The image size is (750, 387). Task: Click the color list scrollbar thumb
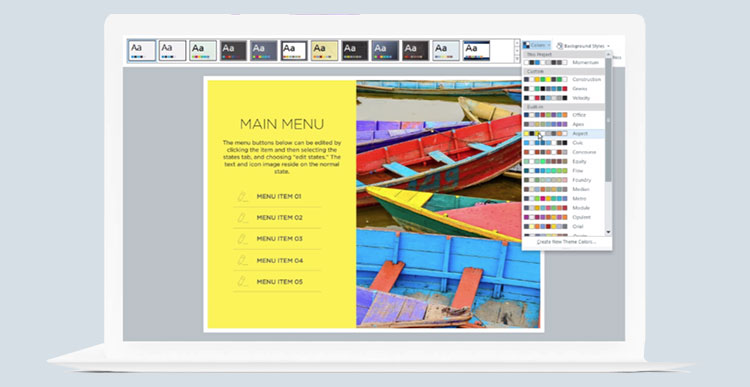608,120
